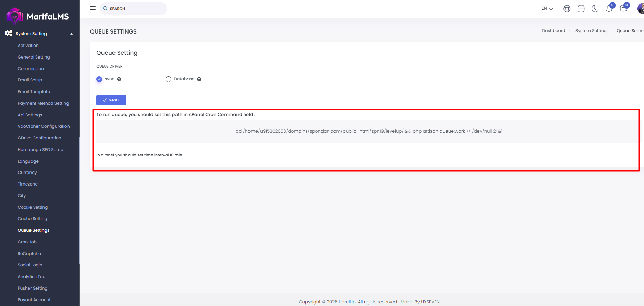The height and width of the screenshot is (306, 644).
Task: Open the chat messages icon
Action: point(623,9)
